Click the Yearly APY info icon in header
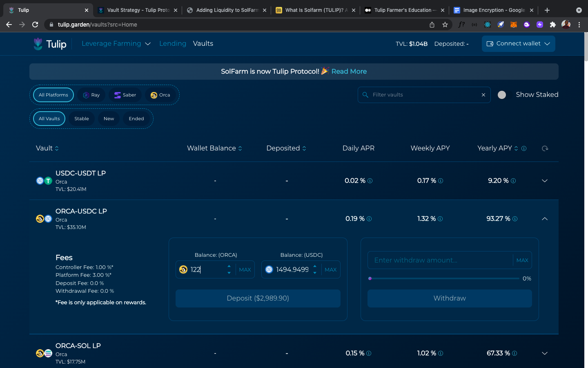Image resolution: width=588 pixels, height=368 pixels. click(x=524, y=148)
